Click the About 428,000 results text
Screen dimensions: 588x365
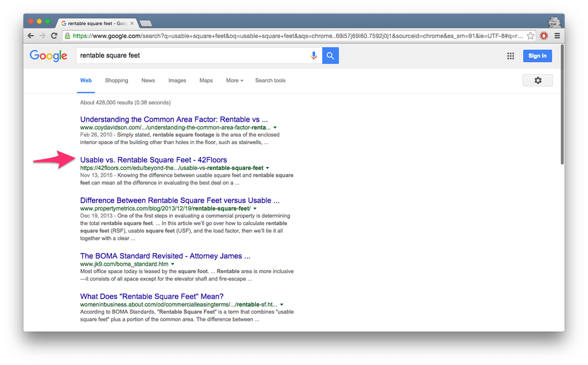tap(125, 102)
